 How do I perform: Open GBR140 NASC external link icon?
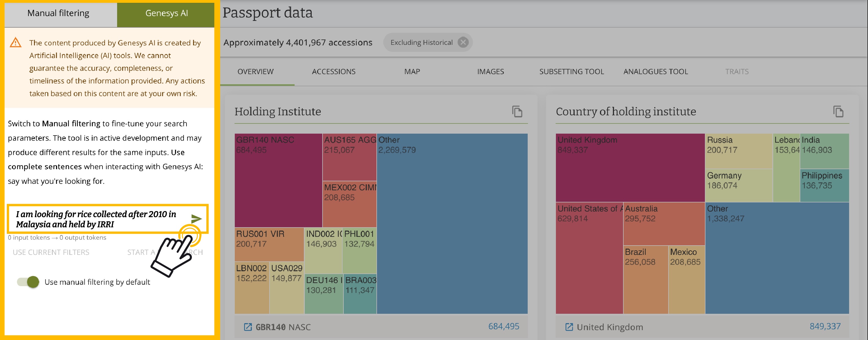248,327
